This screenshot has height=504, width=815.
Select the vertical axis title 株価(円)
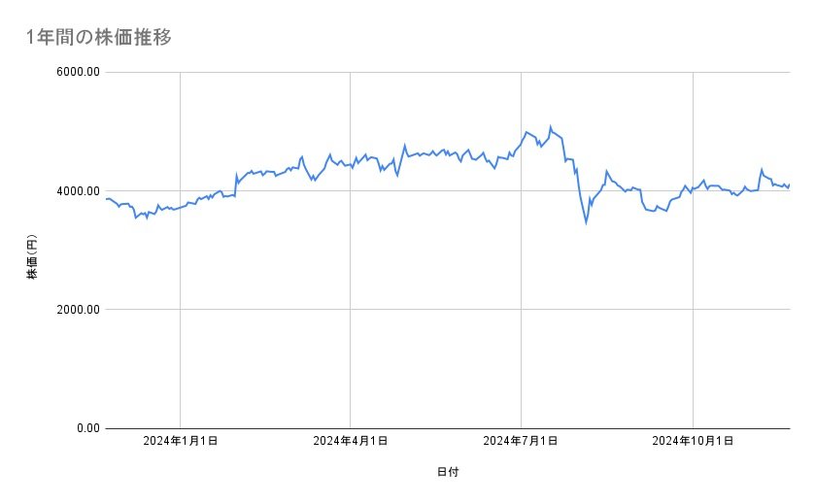pos(32,256)
